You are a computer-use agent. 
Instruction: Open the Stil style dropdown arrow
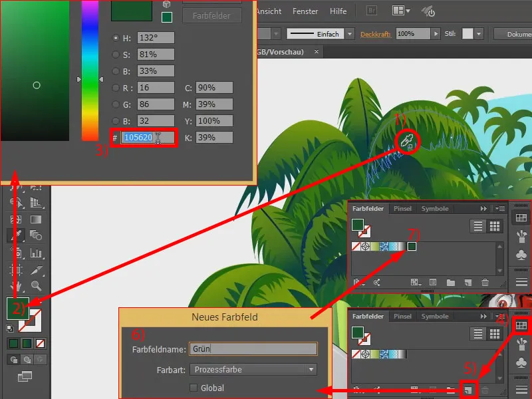point(479,34)
